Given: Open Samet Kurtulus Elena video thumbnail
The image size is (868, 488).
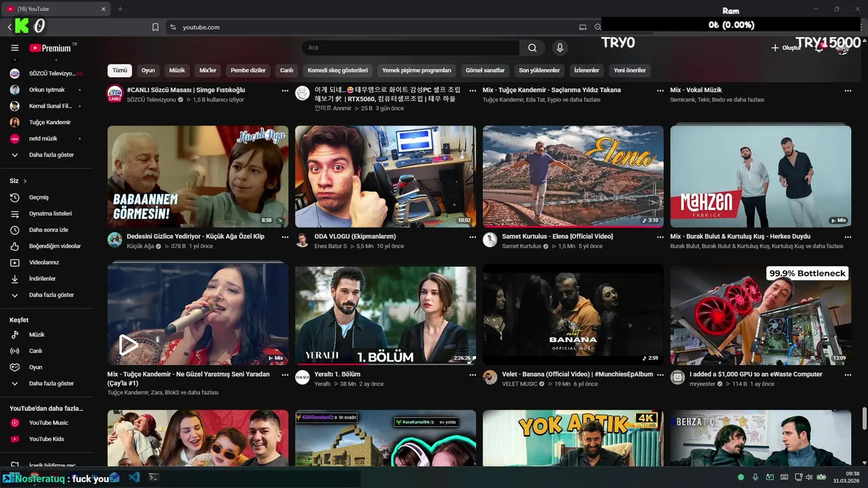Looking at the screenshot, I should pyautogui.click(x=573, y=176).
